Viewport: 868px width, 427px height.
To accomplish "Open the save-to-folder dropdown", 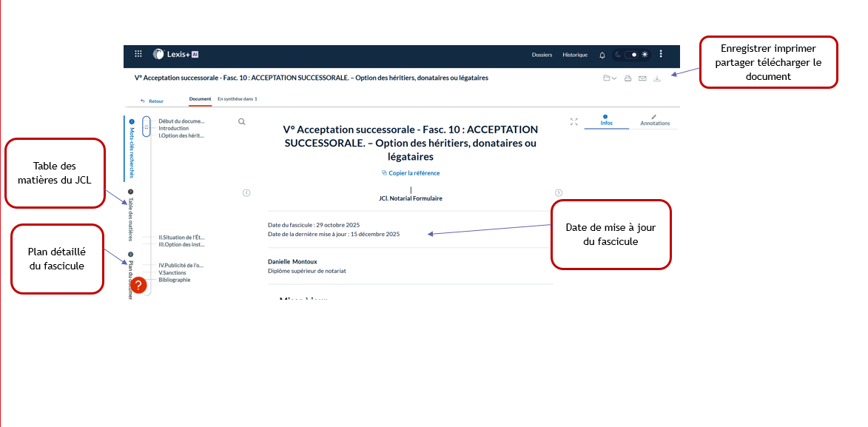I will [610, 78].
